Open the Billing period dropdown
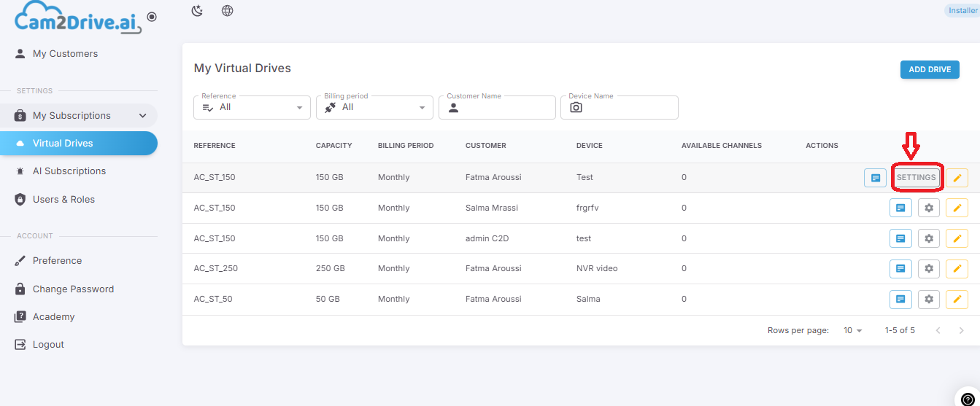Screen dimensions: 980x406 374,107
